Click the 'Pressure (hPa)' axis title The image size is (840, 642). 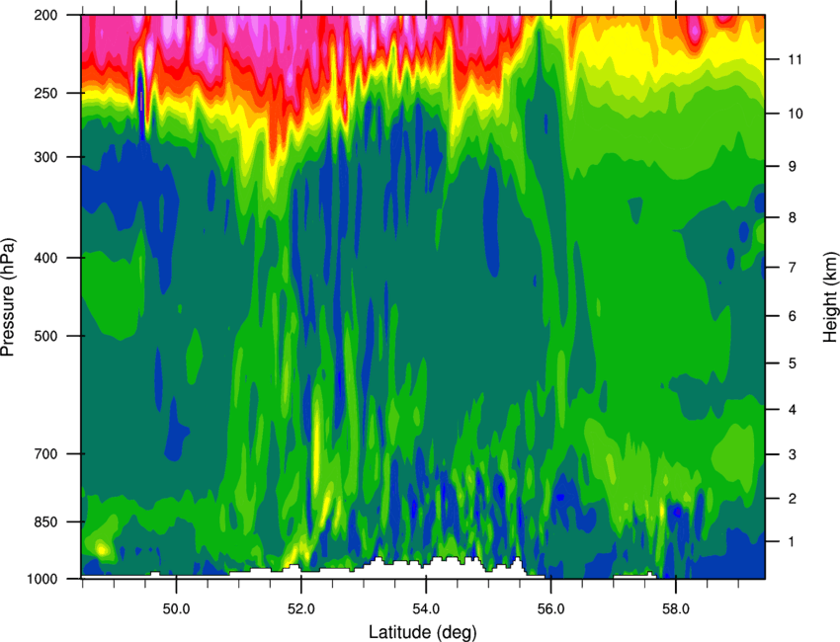click(8, 297)
